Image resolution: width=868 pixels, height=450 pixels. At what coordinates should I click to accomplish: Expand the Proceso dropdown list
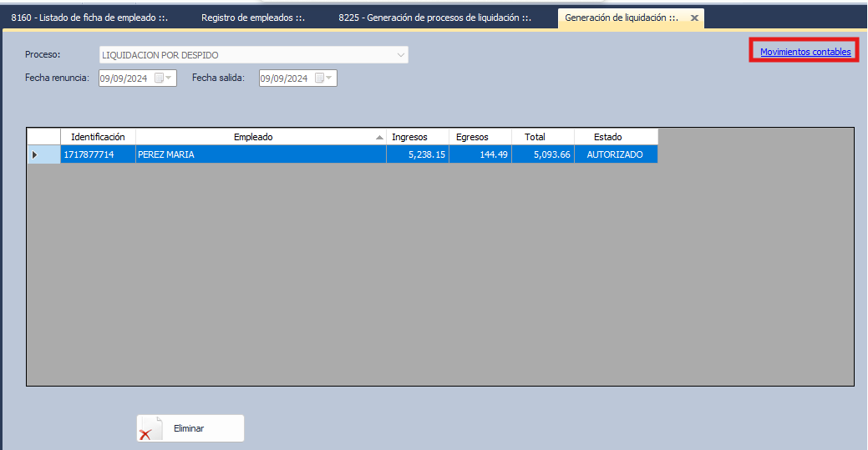400,55
